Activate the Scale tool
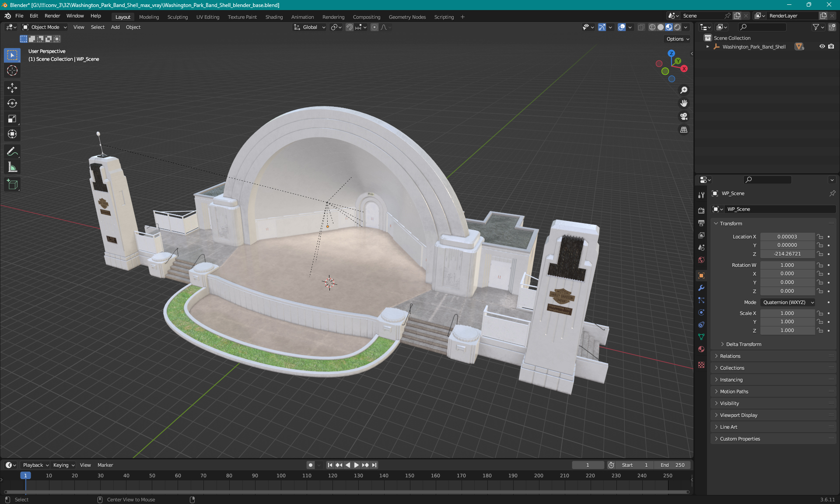840x504 pixels. coord(12,119)
